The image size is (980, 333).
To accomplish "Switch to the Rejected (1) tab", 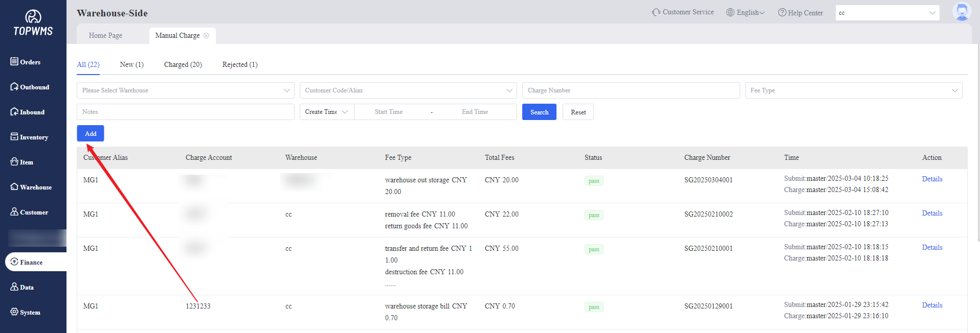I will click(239, 64).
